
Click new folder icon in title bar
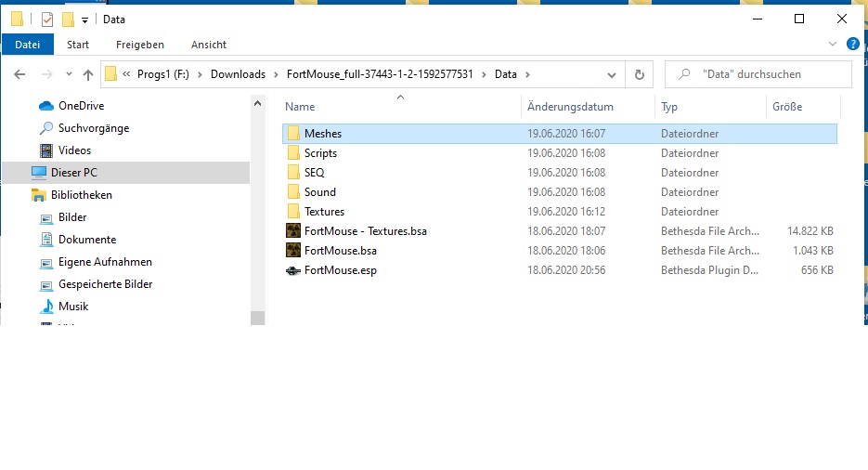click(68, 20)
